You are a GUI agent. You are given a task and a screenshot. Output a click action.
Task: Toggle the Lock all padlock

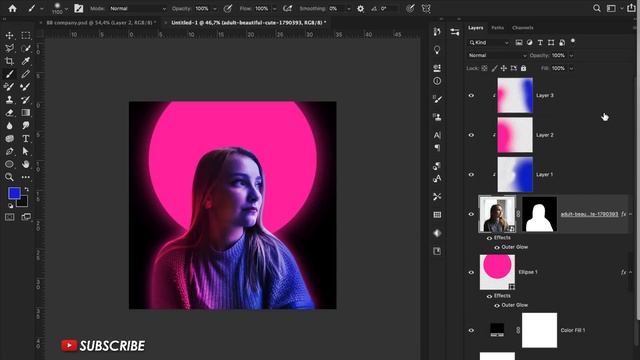pos(524,68)
